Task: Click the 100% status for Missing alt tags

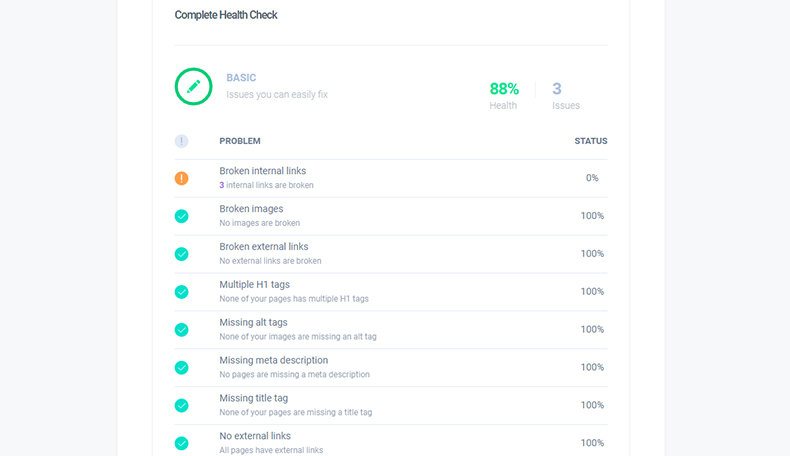Action: tap(592, 329)
